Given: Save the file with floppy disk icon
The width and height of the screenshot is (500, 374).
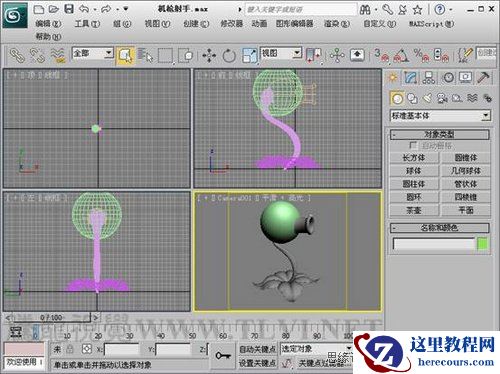Looking at the screenshot, I should click(69, 9).
